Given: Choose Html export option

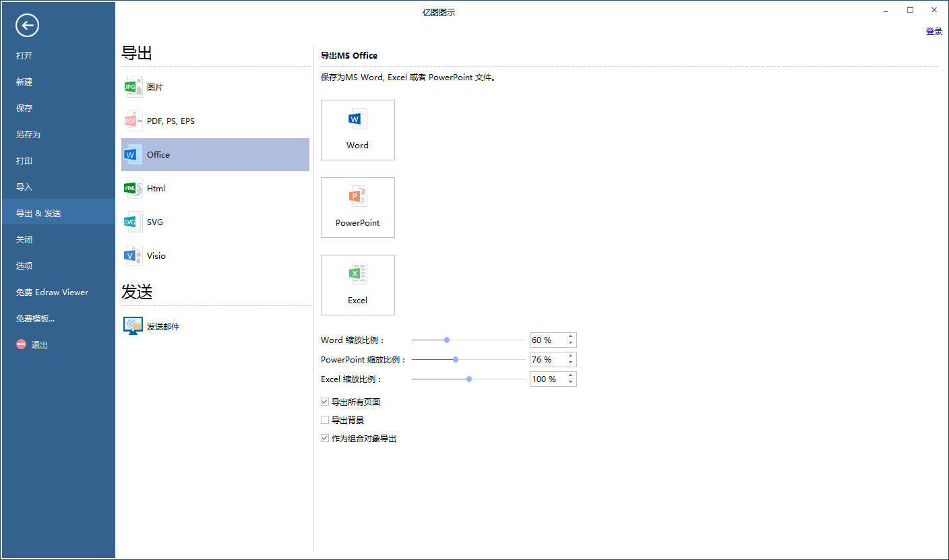Looking at the screenshot, I should (215, 188).
